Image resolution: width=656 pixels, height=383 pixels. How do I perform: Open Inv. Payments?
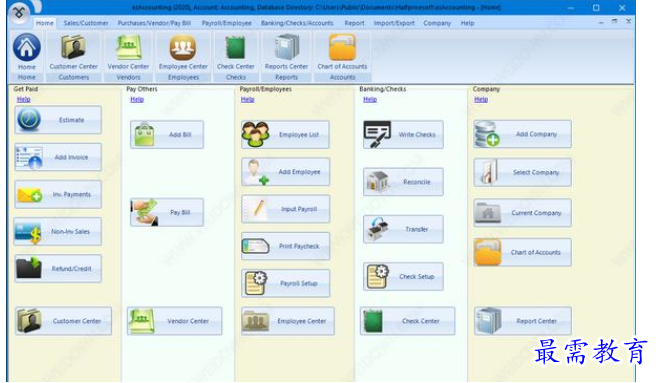coord(58,194)
